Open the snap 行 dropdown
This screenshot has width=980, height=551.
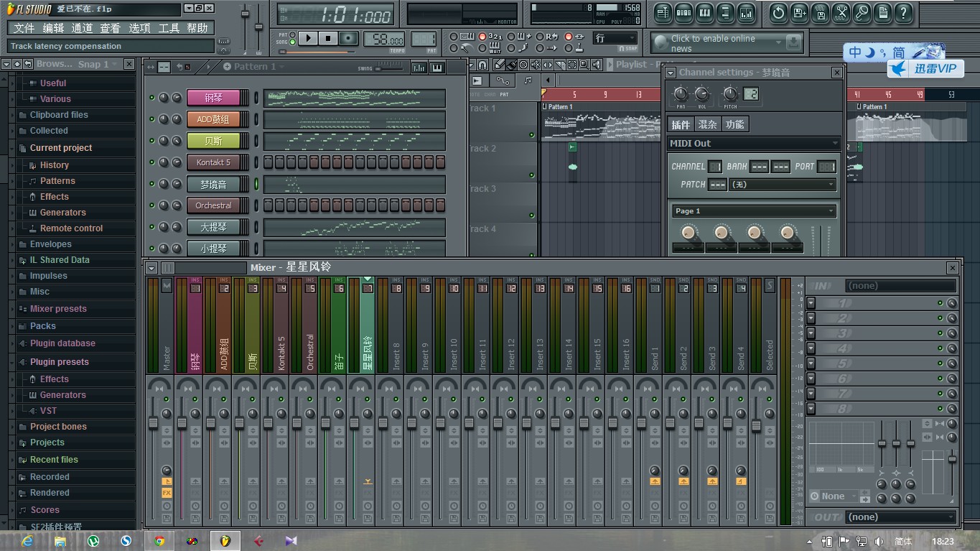(x=615, y=38)
